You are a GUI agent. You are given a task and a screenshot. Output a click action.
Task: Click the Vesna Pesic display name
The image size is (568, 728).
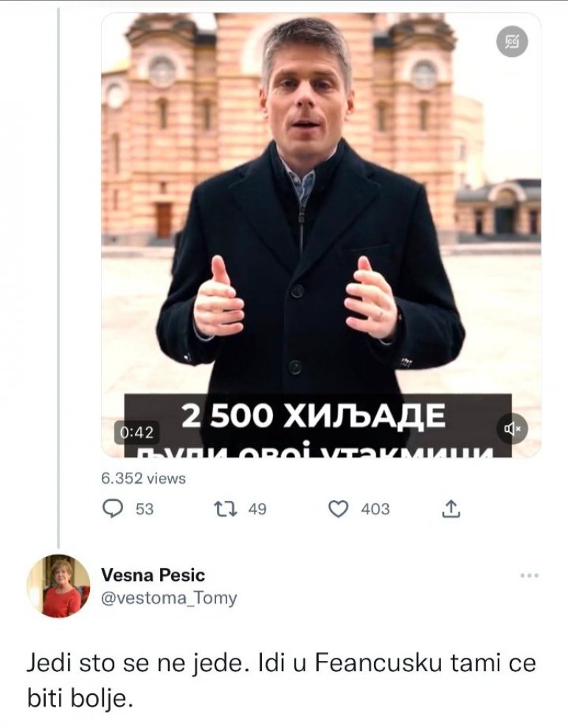coord(153,575)
